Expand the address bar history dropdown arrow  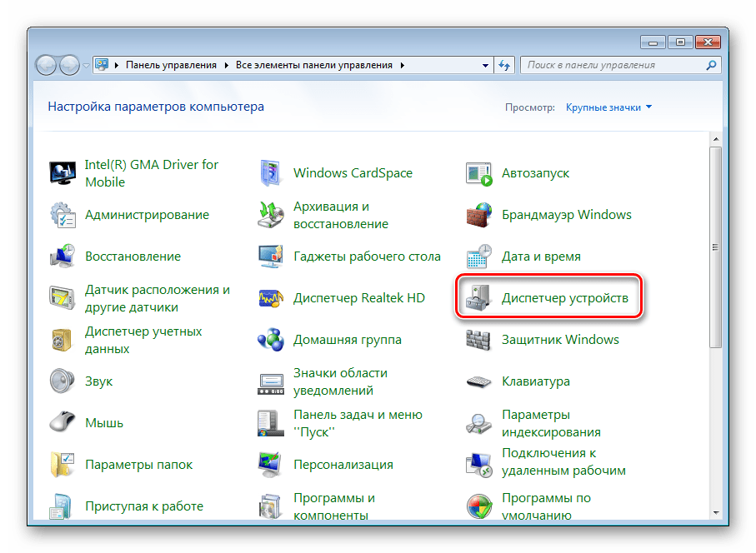coord(484,65)
